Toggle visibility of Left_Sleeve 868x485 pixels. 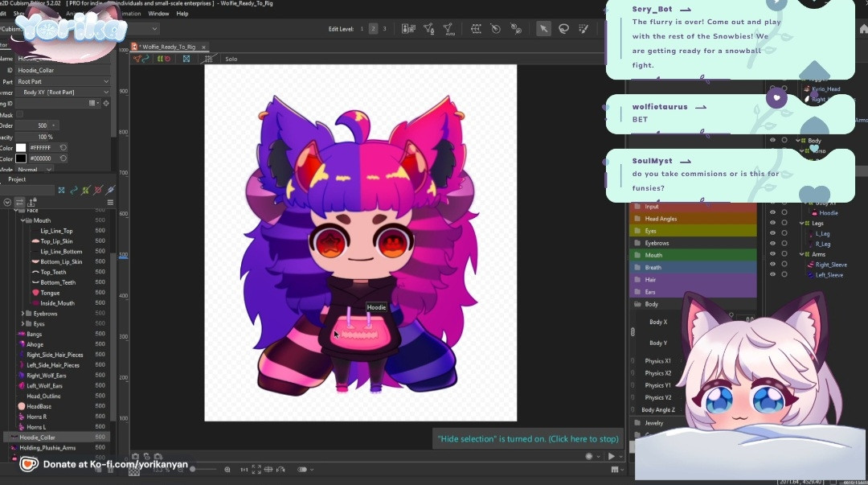pos(773,274)
